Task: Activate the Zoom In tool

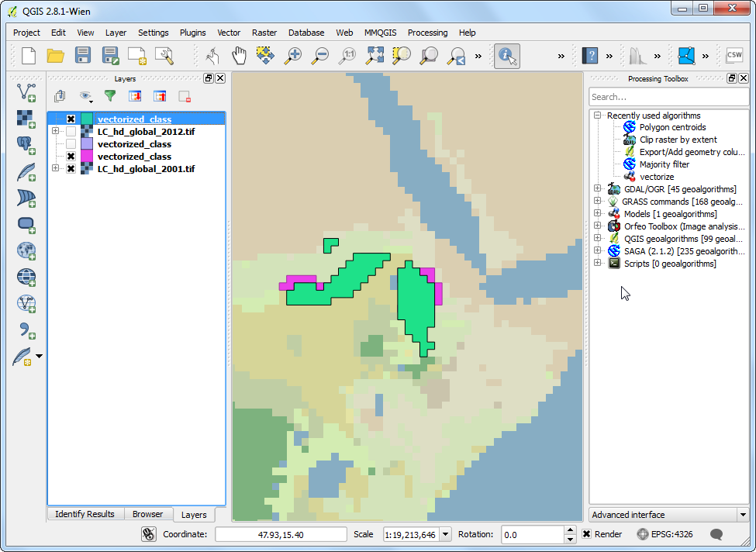Action: point(292,56)
